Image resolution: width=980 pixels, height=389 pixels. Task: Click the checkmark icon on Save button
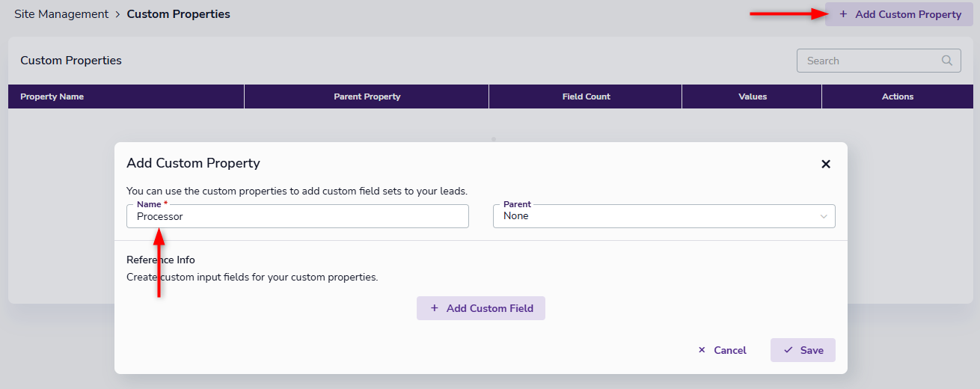(x=788, y=350)
